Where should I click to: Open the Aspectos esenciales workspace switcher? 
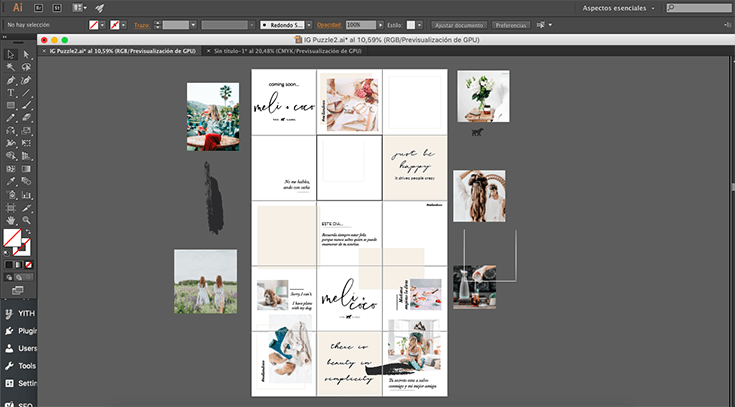(x=619, y=8)
